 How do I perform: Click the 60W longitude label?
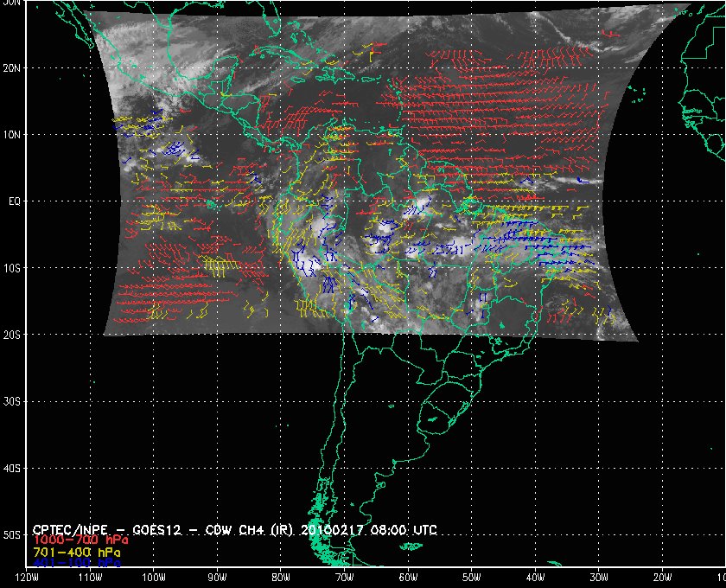(408, 578)
